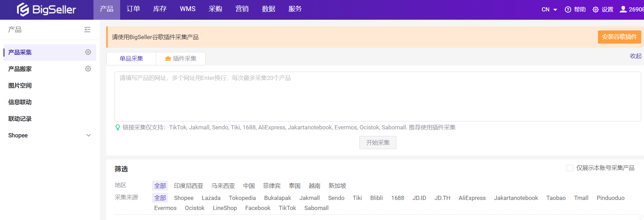
Task: Filter source by 全部
Action: [x=160, y=198]
